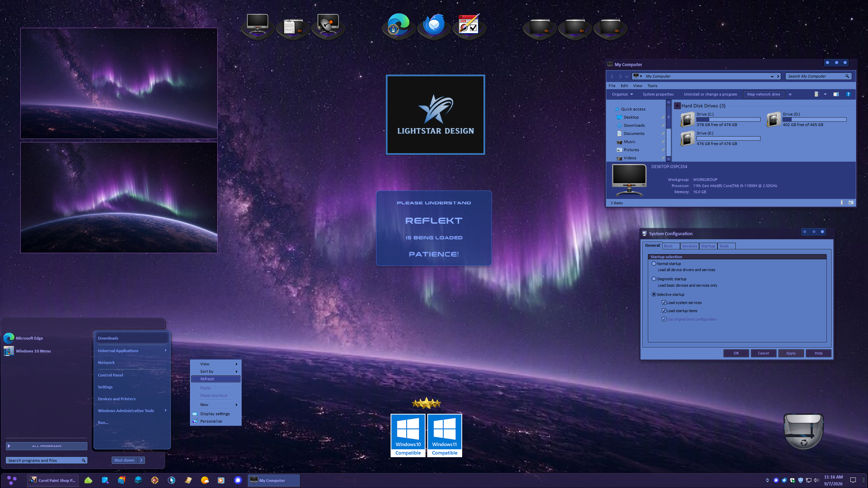Open the Signal icon on the taskbar
Screen dimensions: 868x488
coord(238,480)
